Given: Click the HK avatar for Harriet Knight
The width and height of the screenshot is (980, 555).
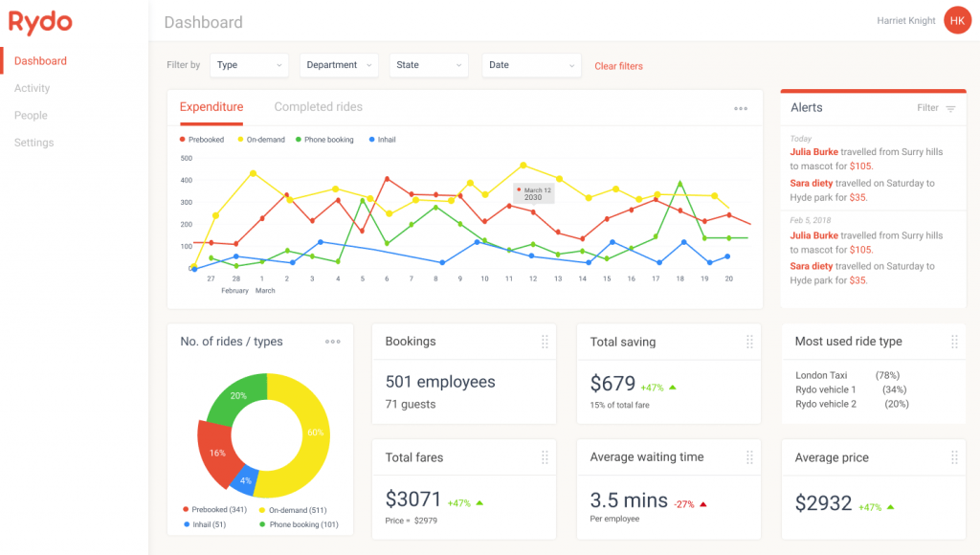Looking at the screenshot, I should 957,20.
